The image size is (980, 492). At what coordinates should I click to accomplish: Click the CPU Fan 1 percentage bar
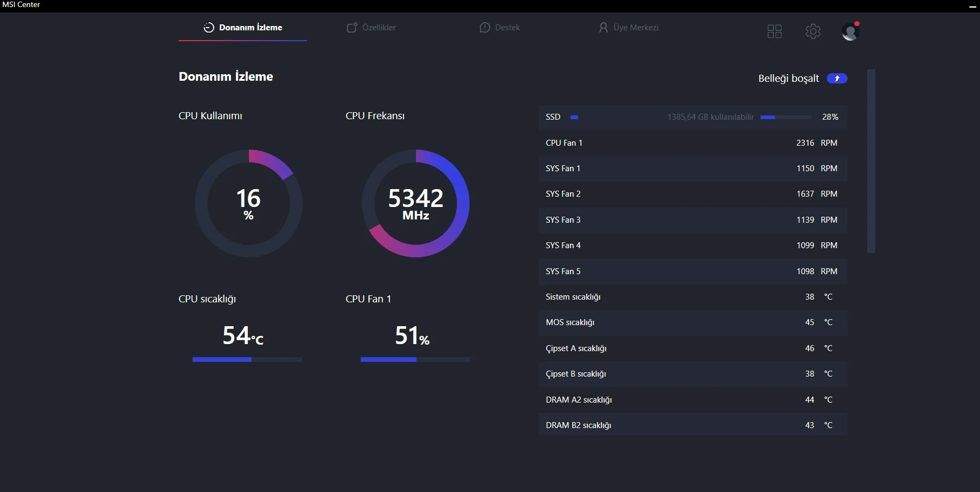tap(415, 360)
